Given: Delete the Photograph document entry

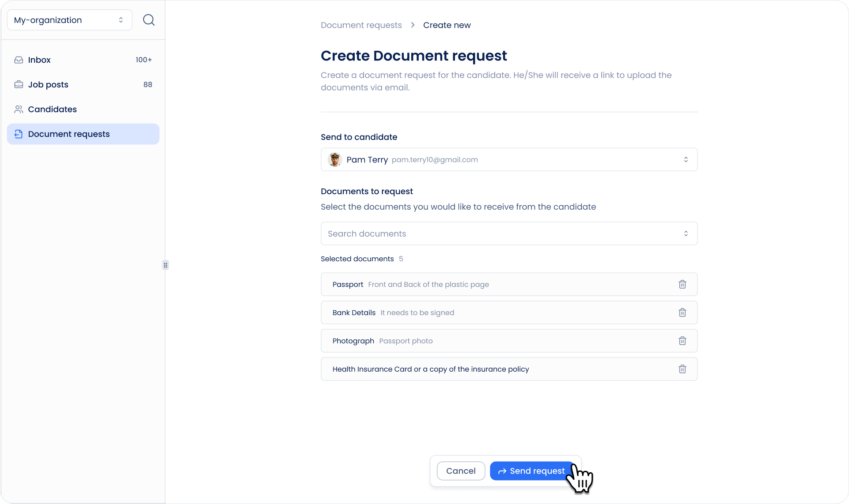Looking at the screenshot, I should click(x=682, y=341).
